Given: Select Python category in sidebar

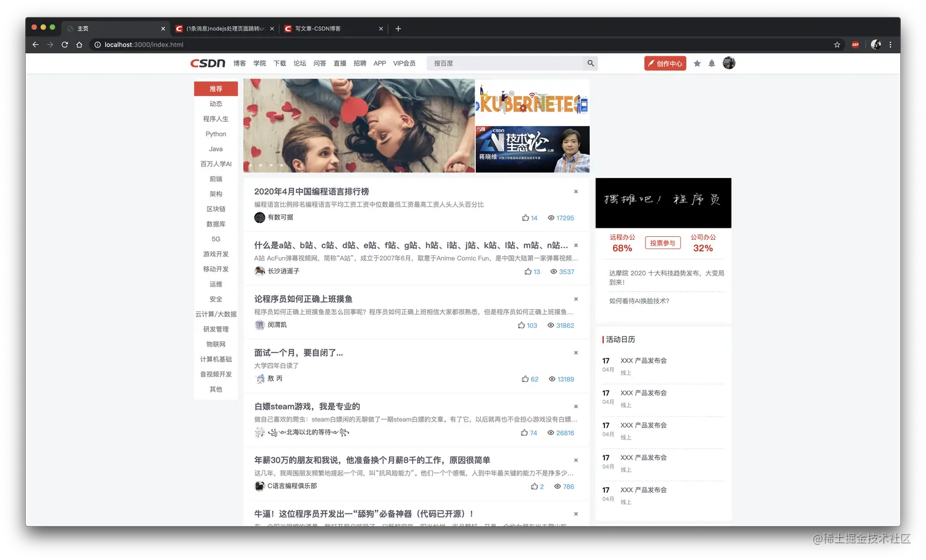Looking at the screenshot, I should point(216,134).
